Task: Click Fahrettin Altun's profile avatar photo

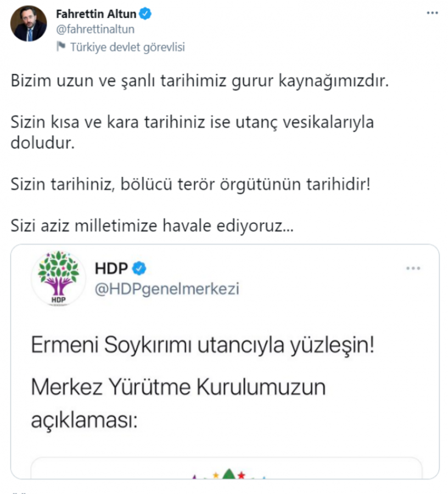Action: coord(29,24)
